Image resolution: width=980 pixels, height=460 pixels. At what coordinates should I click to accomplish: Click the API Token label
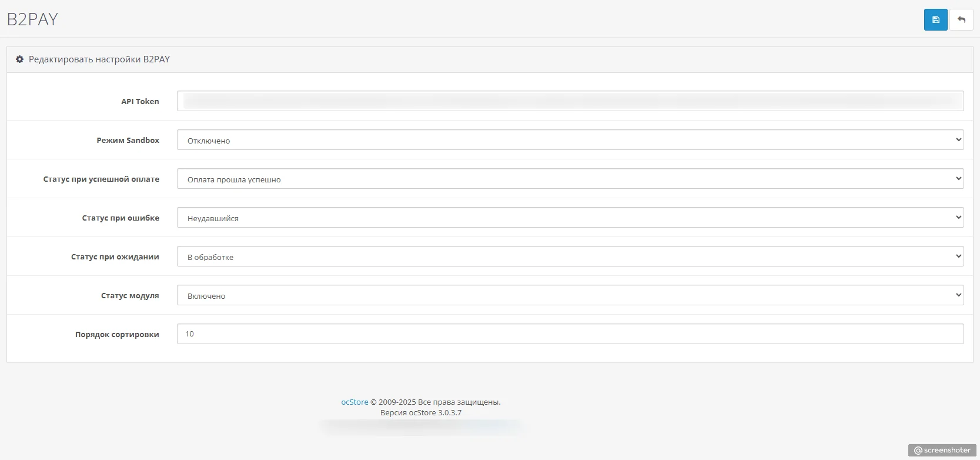tap(140, 101)
